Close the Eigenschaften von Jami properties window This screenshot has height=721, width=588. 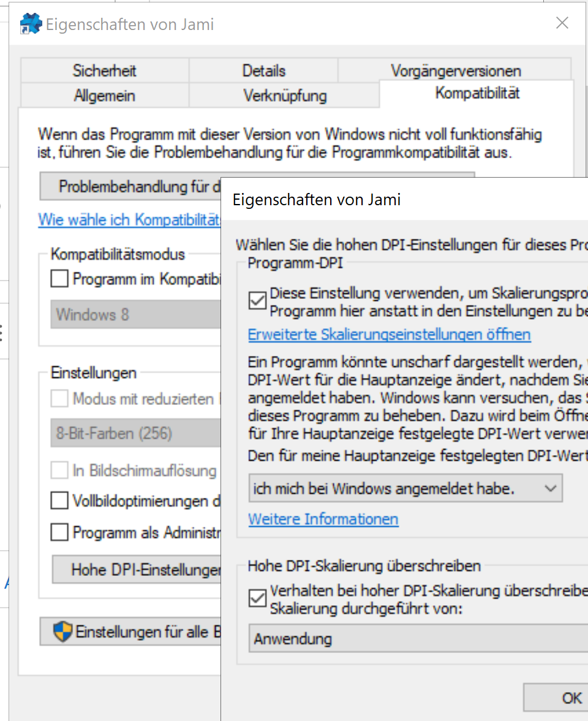tap(562, 23)
